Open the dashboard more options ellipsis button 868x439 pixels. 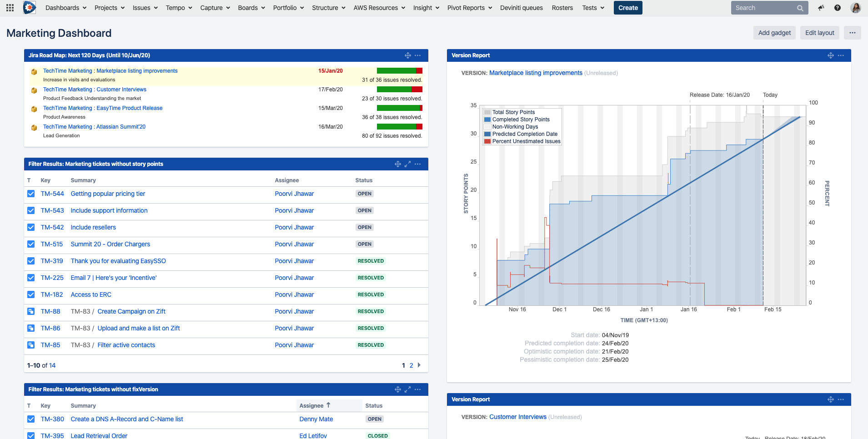[852, 33]
